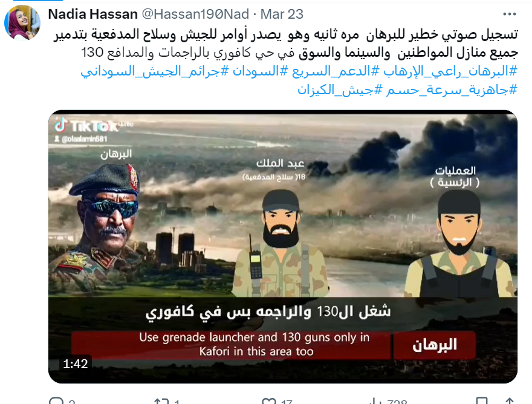This screenshot has height=404, width=532.
Task: Like the tweet with the heart icon
Action: pos(268,401)
